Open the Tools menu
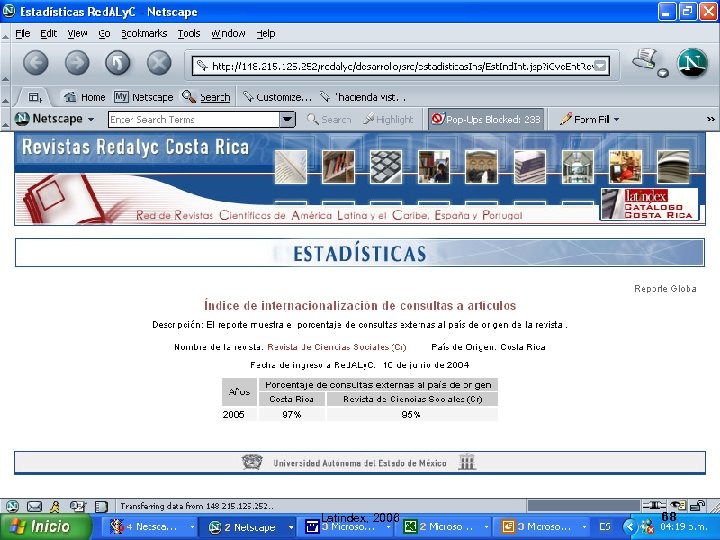The image size is (720, 540). 189,34
